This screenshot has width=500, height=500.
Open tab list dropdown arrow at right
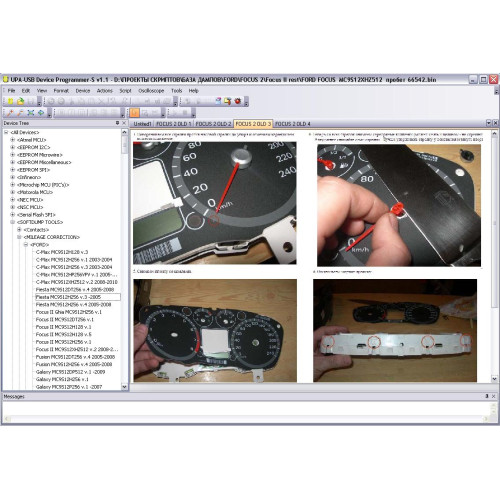[489, 123]
